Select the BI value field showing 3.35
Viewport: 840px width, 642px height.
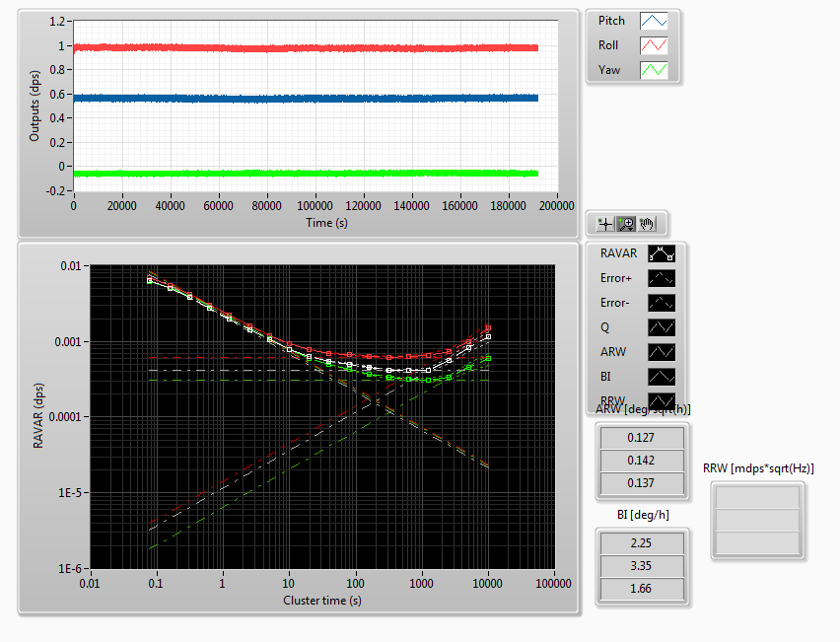point(641,566)
